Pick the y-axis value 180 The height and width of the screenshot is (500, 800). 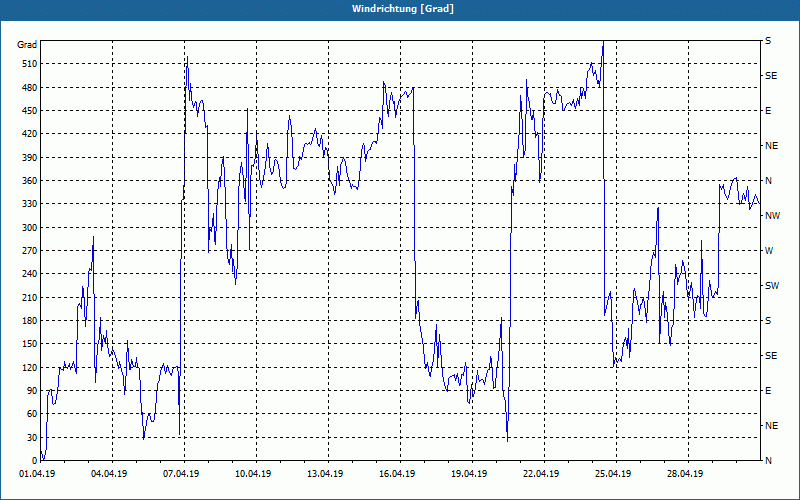pos(30,321)
